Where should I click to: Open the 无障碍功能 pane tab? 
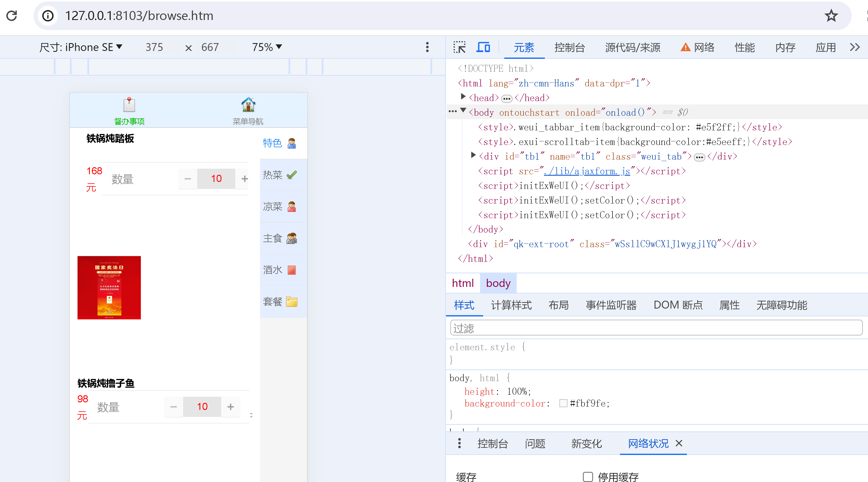pos(782,305)
